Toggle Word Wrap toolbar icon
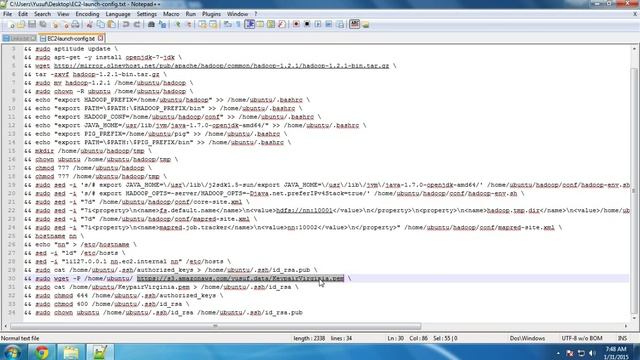The width and height of the screenshot is (640, 360). pos(228,24)
